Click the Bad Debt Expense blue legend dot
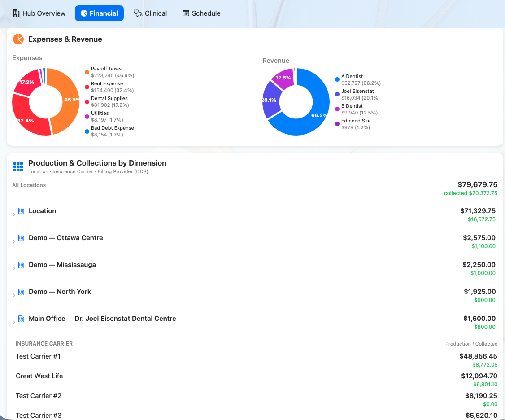 pyautogui.click(x=87, y=131)
